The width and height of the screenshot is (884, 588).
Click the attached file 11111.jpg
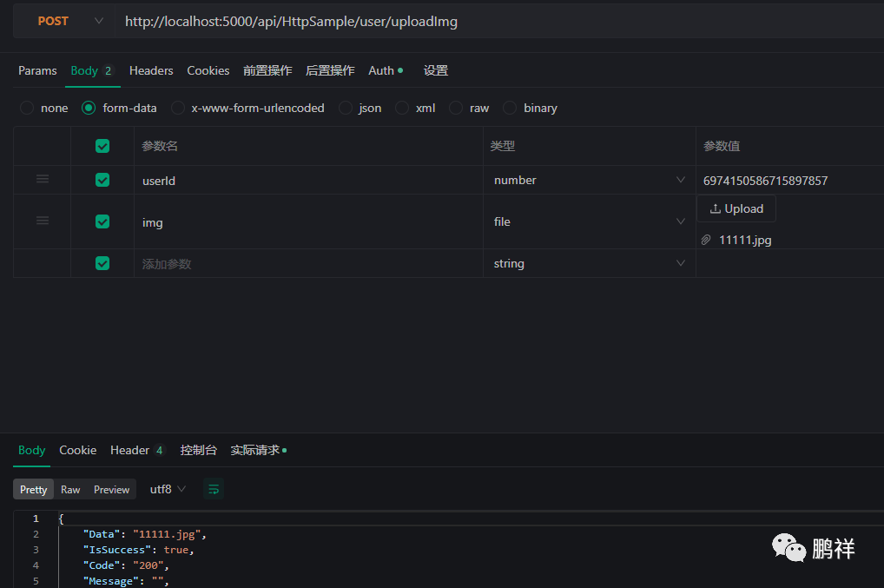tap(745, 241)
